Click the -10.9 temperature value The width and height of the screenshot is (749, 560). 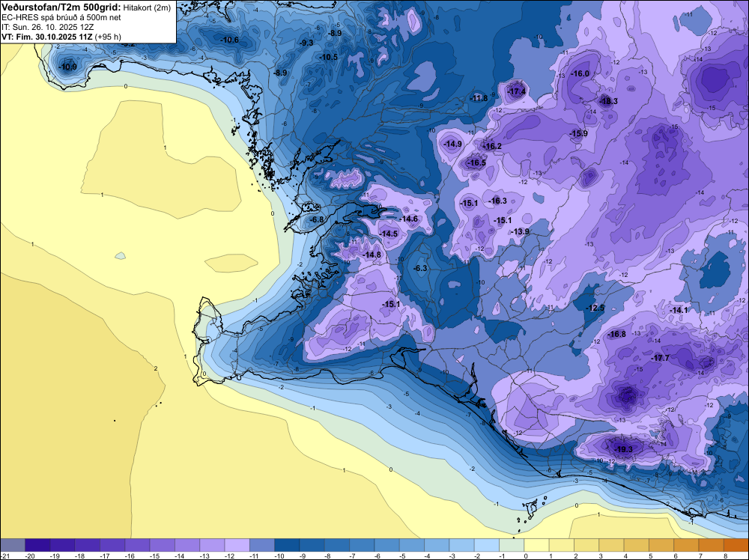pos(67,67)
